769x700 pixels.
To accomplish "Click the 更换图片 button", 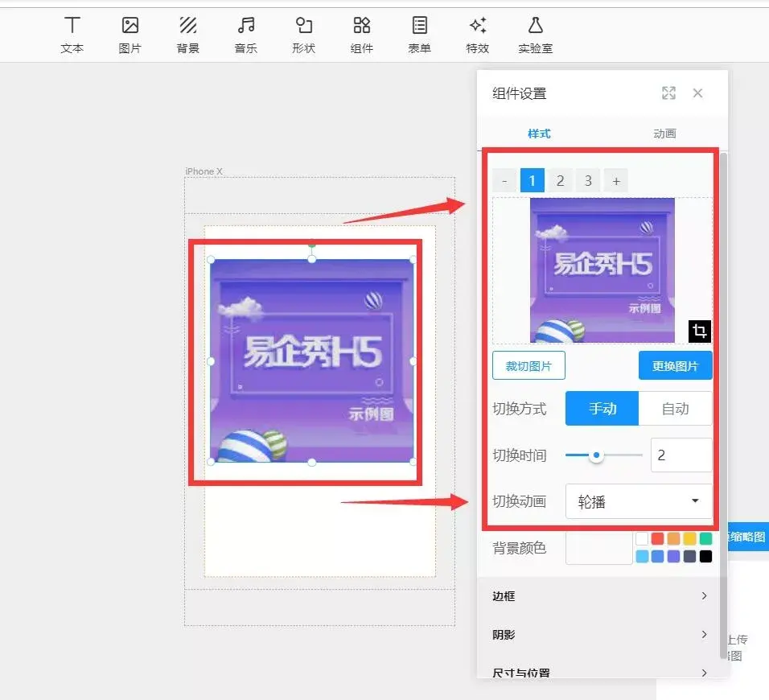I will click(675, 366).
